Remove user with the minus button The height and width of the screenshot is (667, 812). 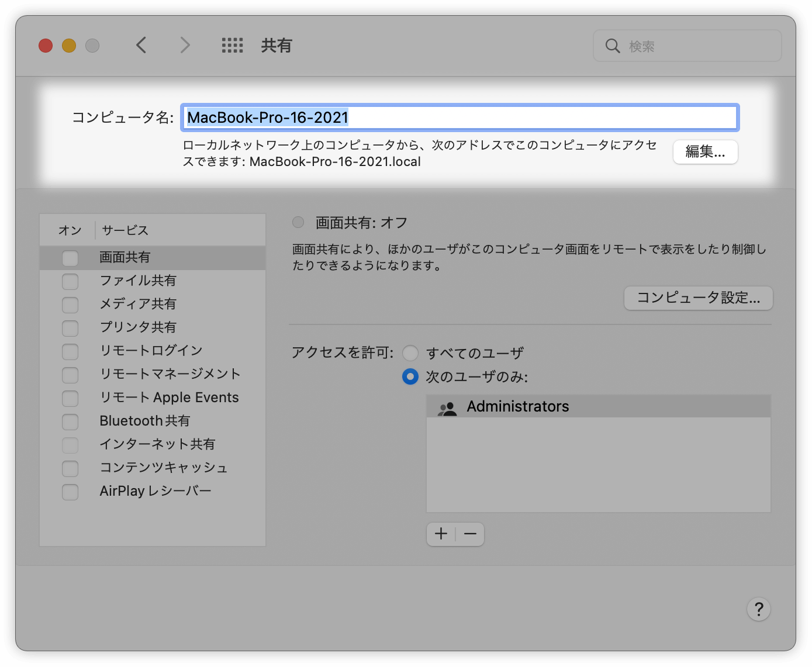470,534
